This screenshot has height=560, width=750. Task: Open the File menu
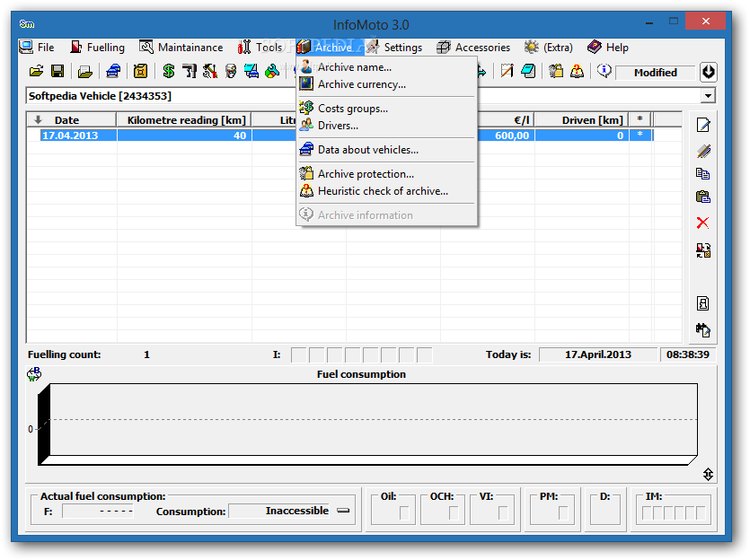[x=37, y=48]
